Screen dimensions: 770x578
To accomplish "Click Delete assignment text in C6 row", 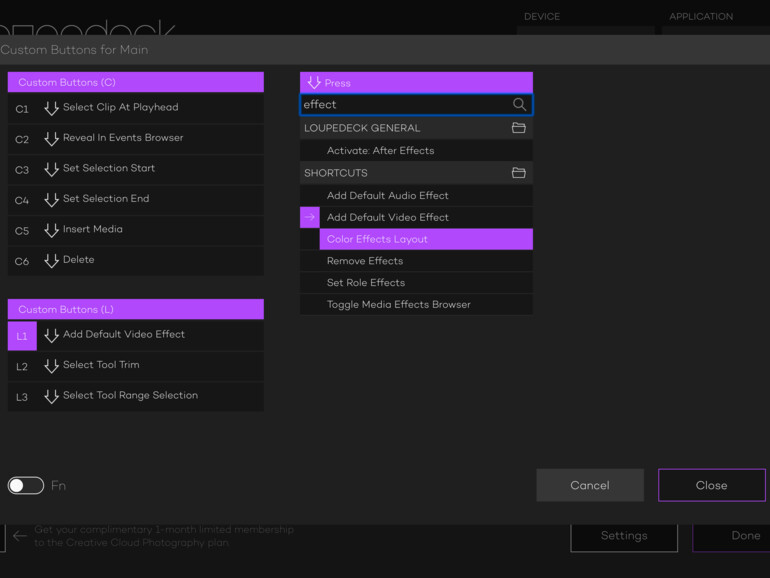I will pos(79,259).
